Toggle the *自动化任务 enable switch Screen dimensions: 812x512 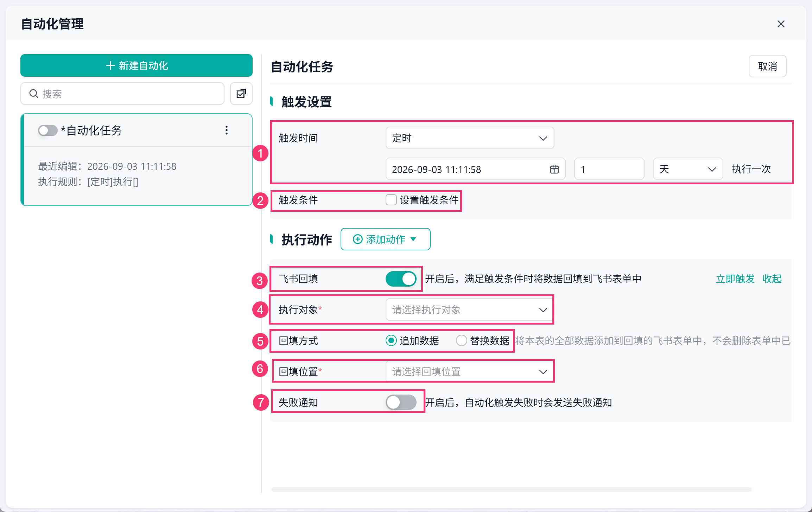(x=47, y=130)
